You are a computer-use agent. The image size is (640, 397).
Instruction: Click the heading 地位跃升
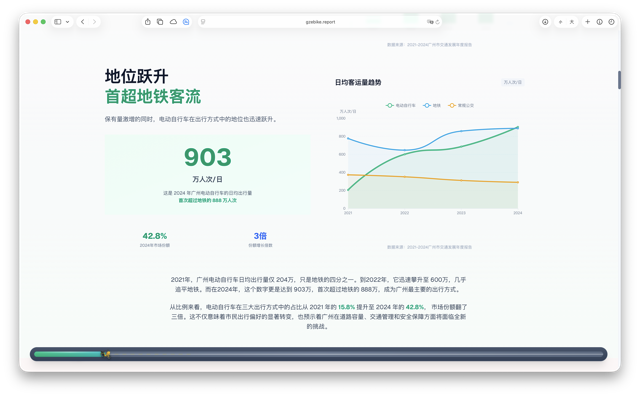pos(136,76)
